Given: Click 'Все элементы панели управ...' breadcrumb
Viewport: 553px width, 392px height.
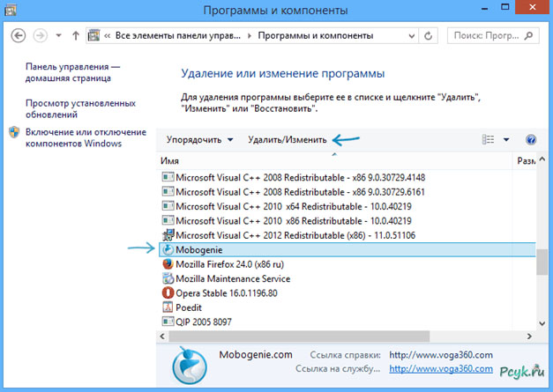Looking at the screenshot, I should (178, 35).
